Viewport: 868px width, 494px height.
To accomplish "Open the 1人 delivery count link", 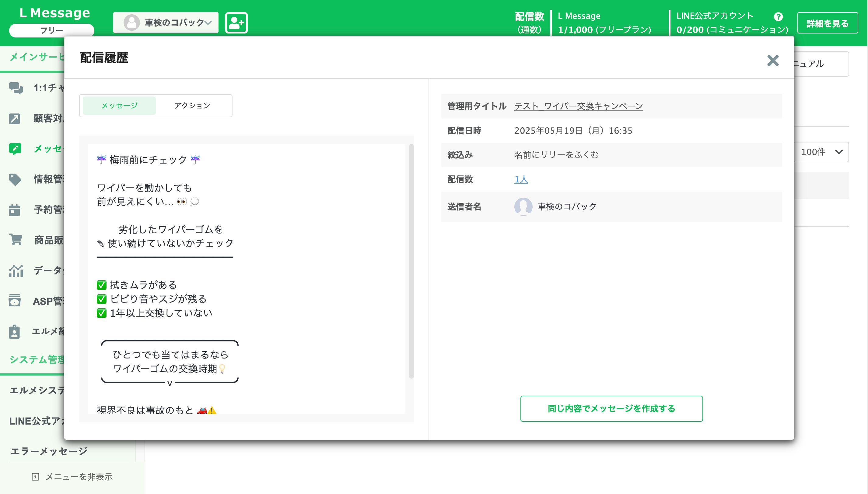I will pos(521,179).
